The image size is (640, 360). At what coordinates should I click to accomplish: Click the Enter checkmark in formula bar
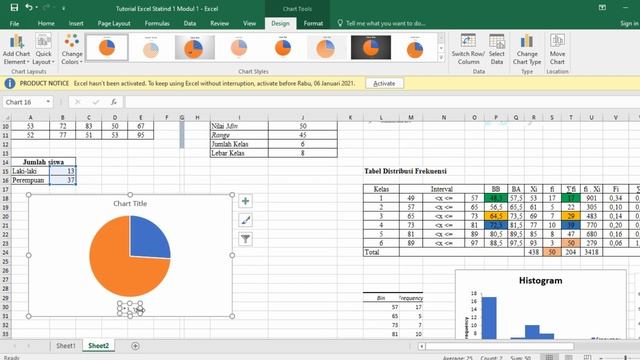coord(96,102)
